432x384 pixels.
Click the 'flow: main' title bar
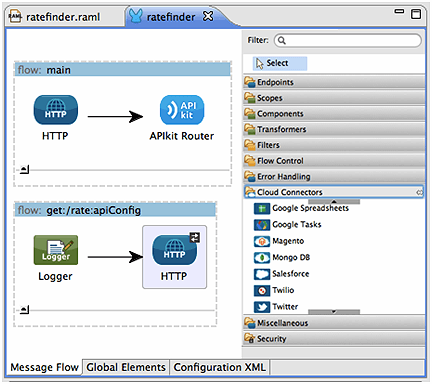coord(123,70)
